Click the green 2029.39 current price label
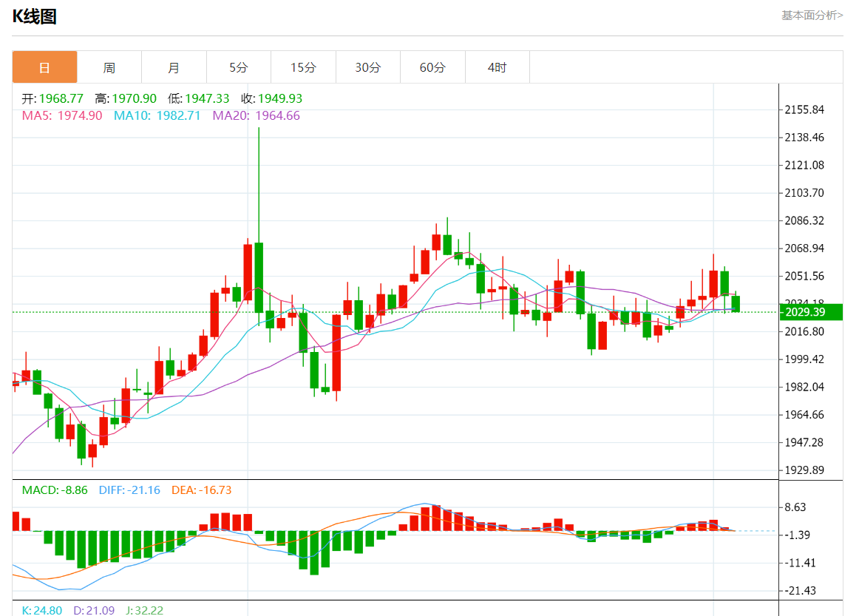This screenshot has height=616, width=859. (x=811, y=312)
